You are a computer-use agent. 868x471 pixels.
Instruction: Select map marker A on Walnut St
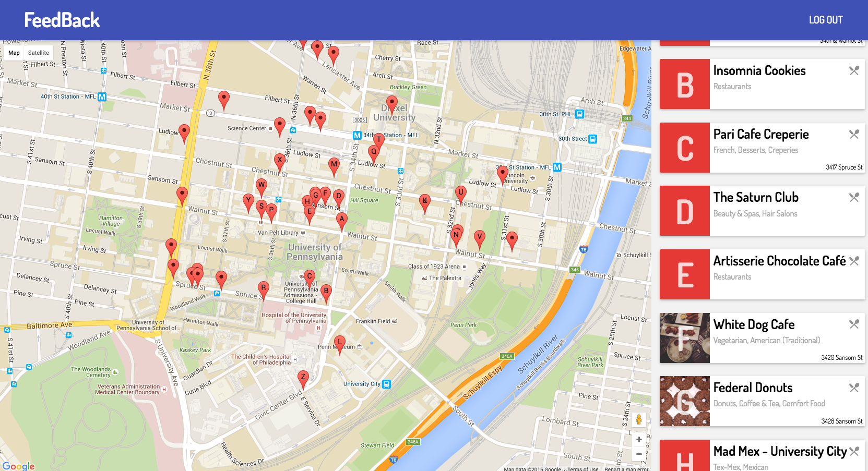pyautogui.click(x=342, y=222)
